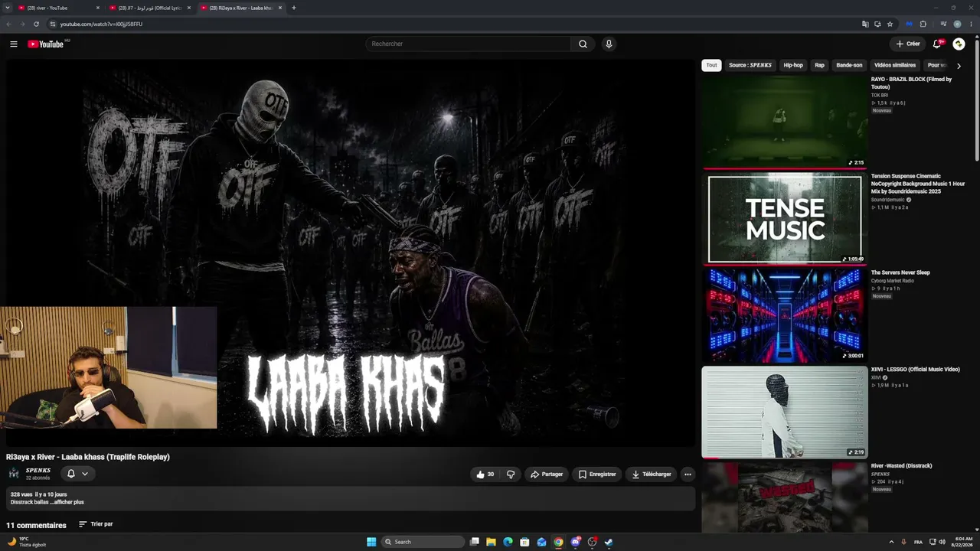
Task: Like the video with thumbs up
Action: 485,474
